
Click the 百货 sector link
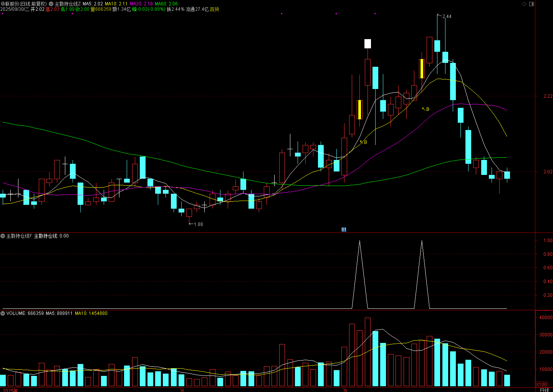pyautogui.click(x=214, y=9)
